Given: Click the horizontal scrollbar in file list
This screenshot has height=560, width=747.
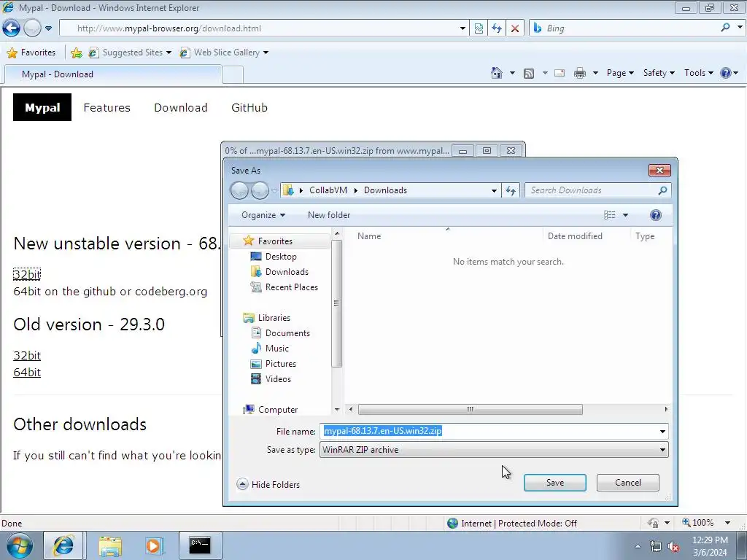Looking at the screenshot, I should (471, 409).
